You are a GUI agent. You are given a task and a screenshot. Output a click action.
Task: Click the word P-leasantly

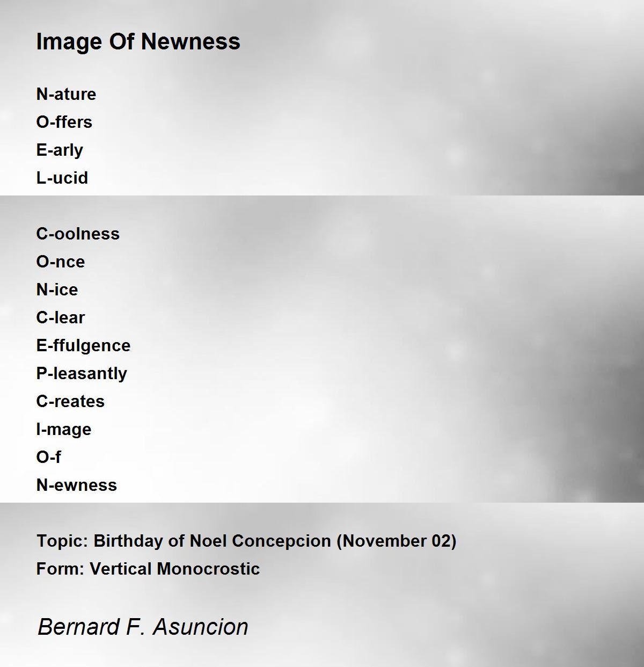pos(82,374)
